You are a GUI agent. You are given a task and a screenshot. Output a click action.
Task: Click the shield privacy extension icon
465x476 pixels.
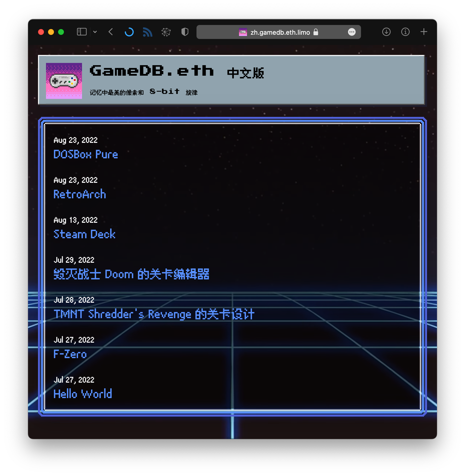point(185,32)
